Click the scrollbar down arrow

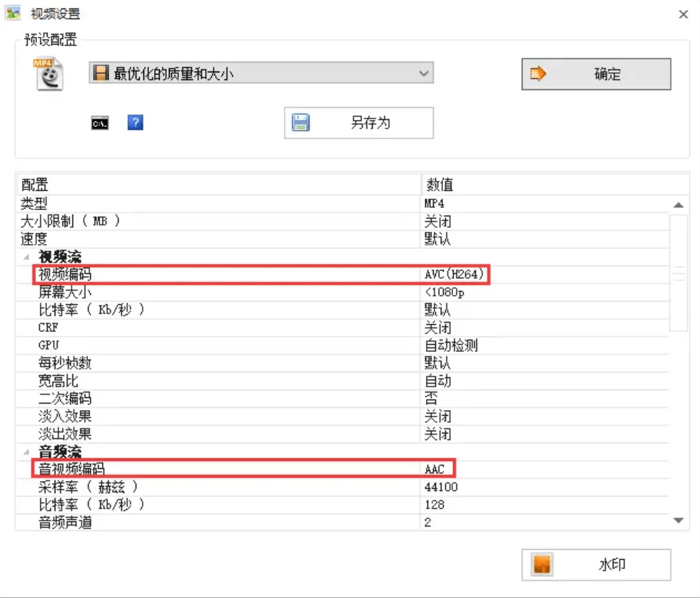[x=679, y=521]
